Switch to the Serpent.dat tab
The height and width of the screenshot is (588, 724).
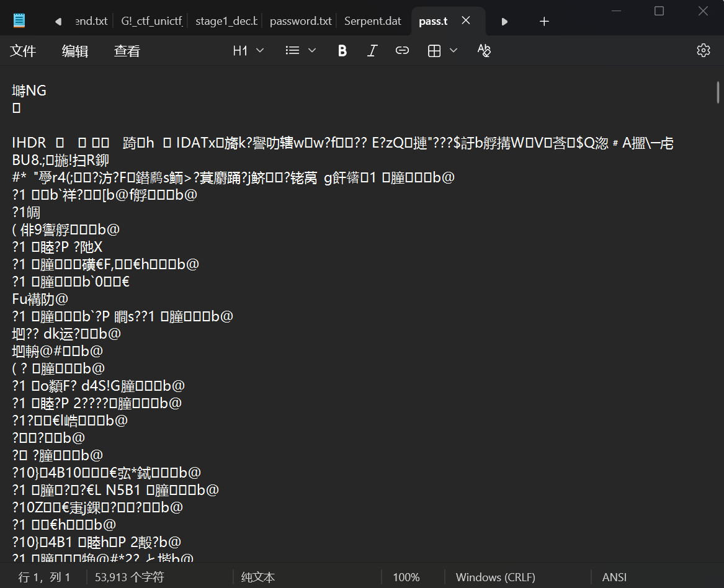(373, 21)
